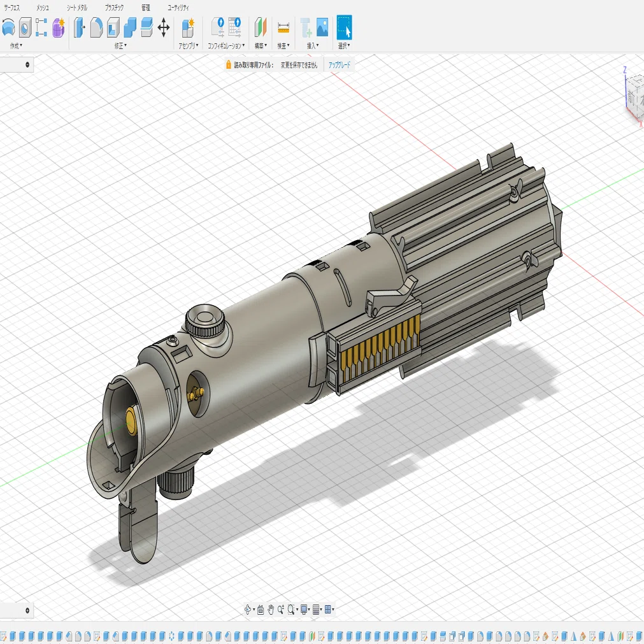Switch to the ユーティリティ tab

(x=178, y=8)
